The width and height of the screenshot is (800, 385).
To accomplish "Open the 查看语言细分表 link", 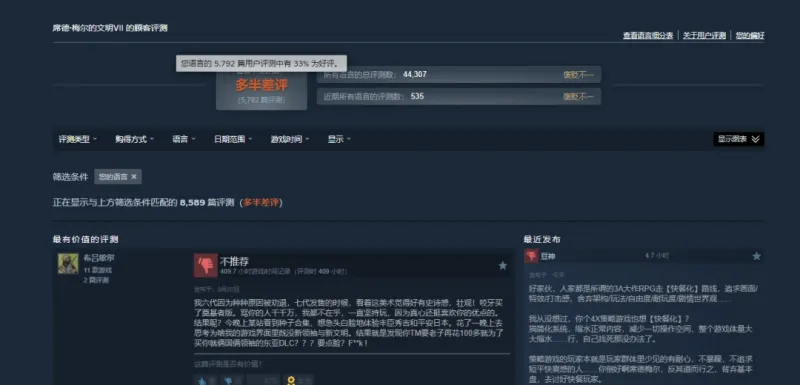I will pos(647,36).
